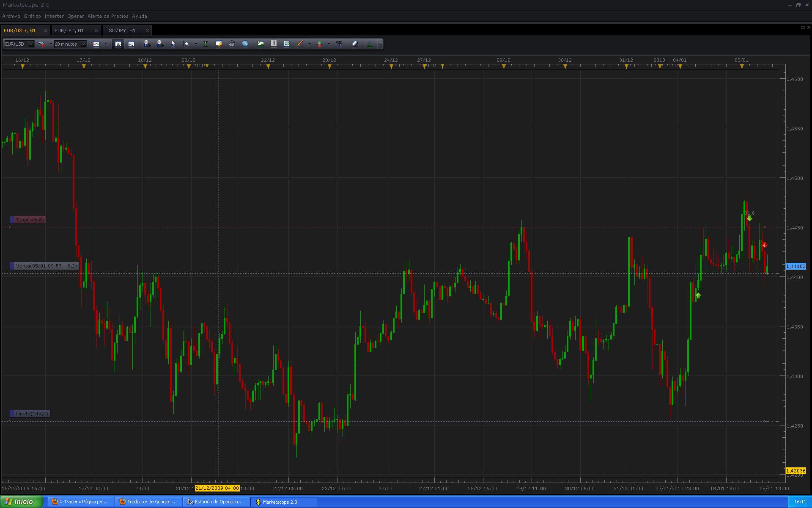Select the line drawing pencil tool
The width and height of the screenshot is (812, 508).
[300, 44]
